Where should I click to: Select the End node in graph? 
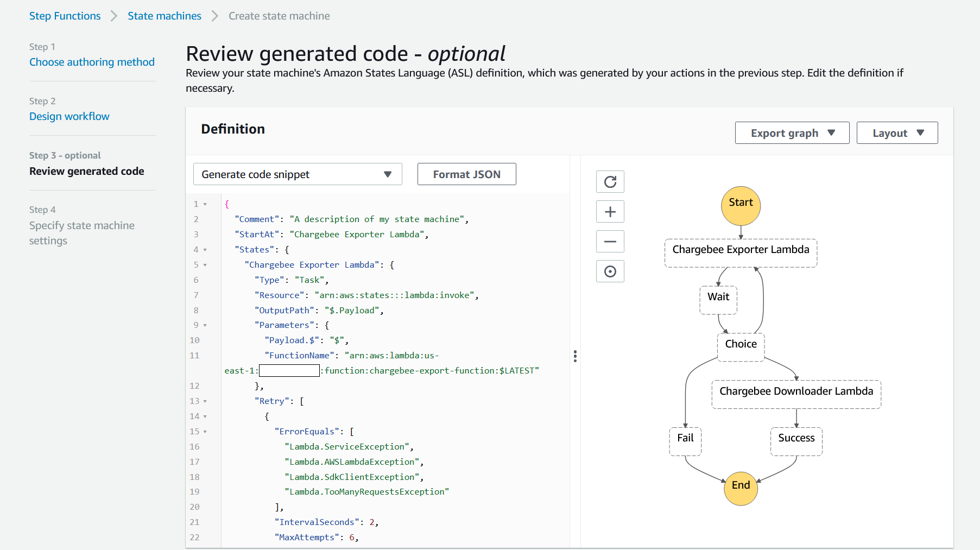click(x=741, y=488)
